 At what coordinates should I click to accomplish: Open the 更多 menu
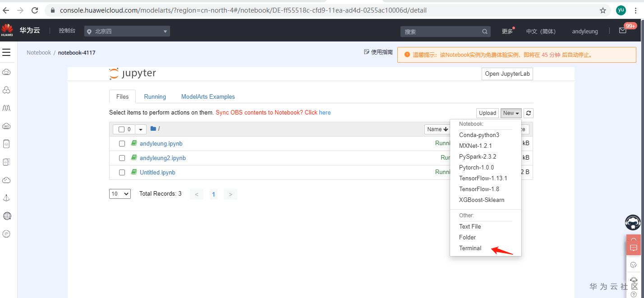507,31
